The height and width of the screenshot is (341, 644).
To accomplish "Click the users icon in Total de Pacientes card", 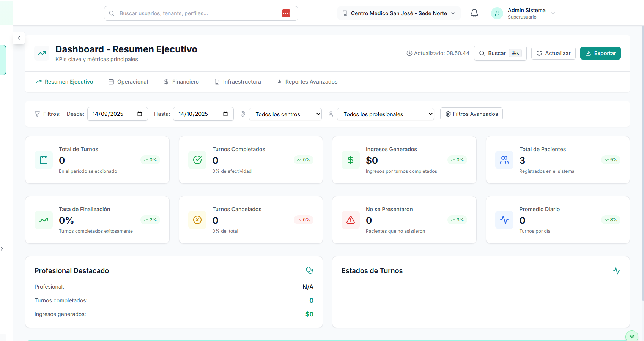I will [504, 160].
